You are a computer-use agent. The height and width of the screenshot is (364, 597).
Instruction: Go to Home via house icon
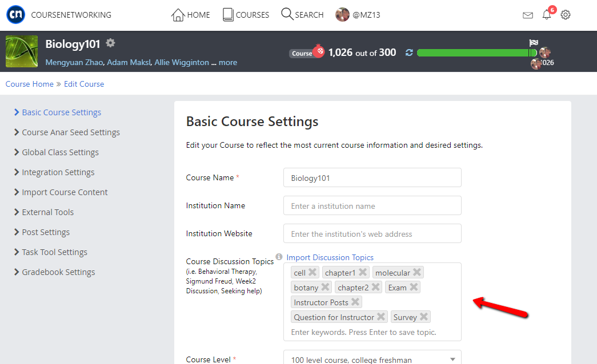pos(178,15)
